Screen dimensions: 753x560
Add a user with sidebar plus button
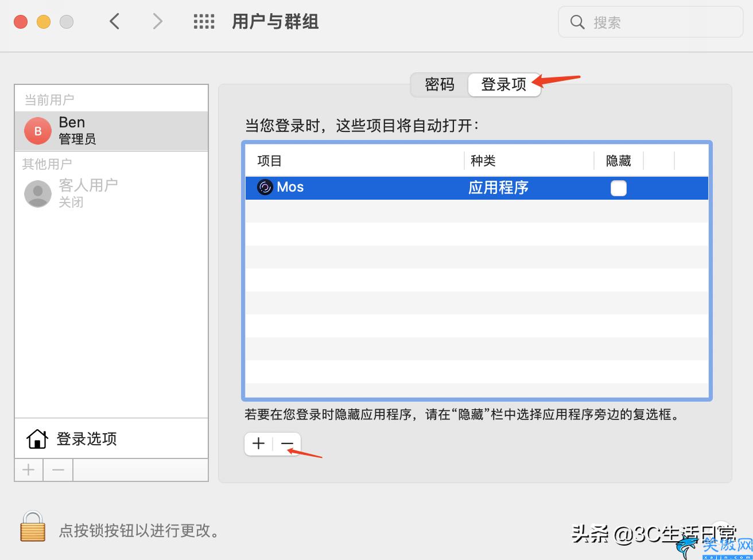pos(29,470)
